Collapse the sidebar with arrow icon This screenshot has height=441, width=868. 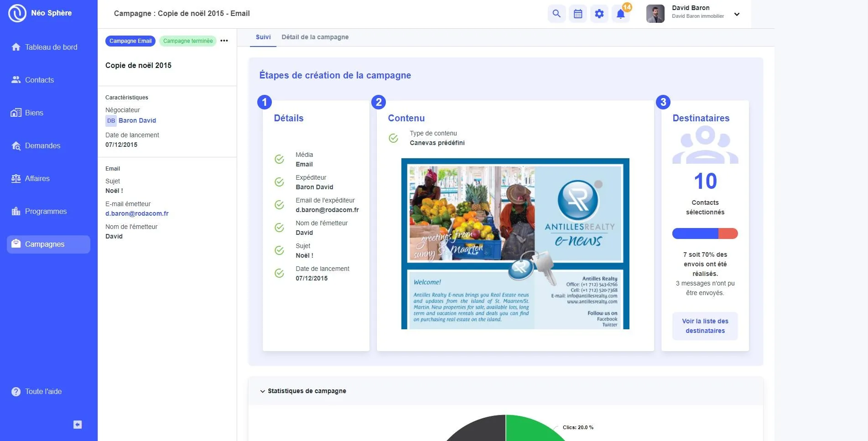[x=78, y=425]
